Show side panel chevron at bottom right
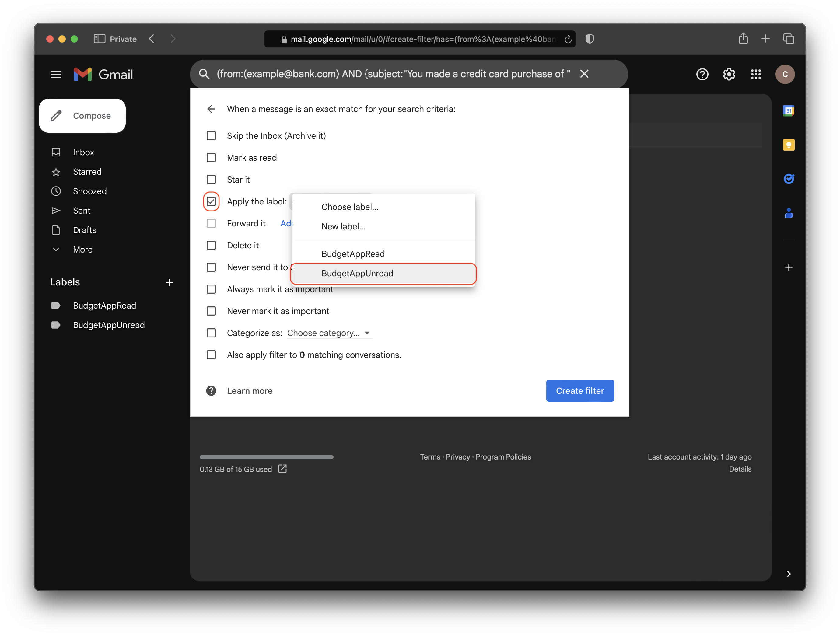Image resolution: width=840 pixels, height=636 pixels. coord(788,574)
